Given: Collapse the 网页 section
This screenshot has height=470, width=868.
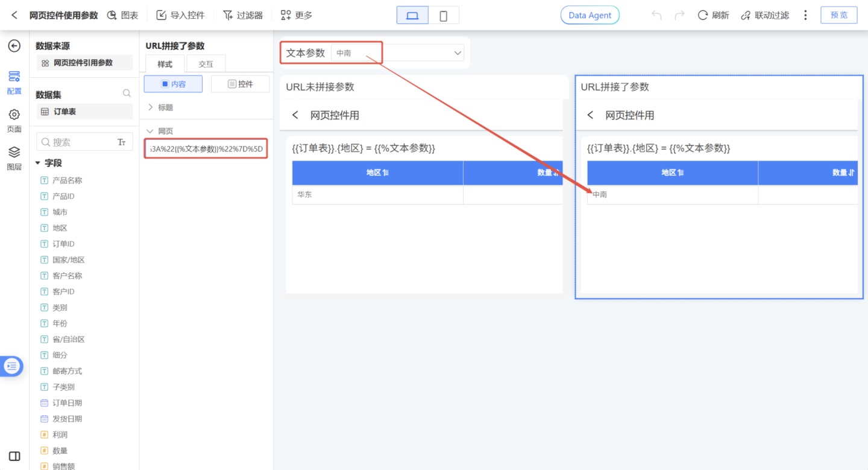Looking at the screenshot, I should pyautogui.click(x=151, y=131).
